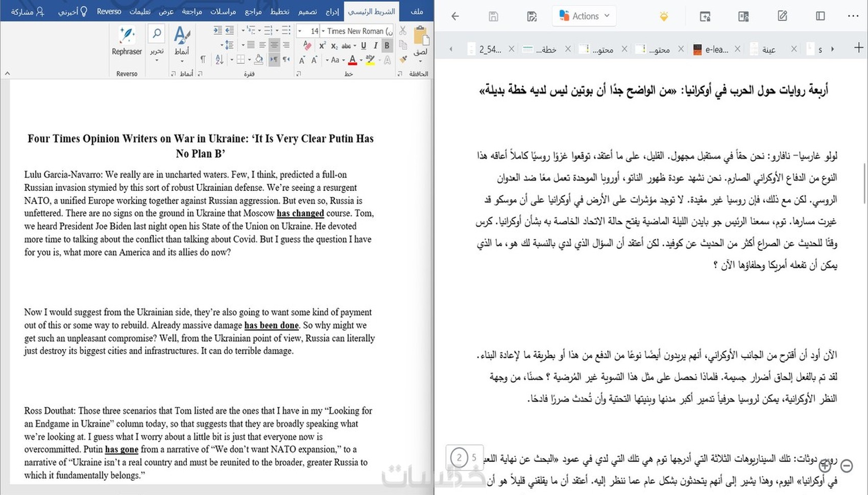Screen dimensions: 868x495
Task: Switch to the Layout tab (تخطيط)
Action: 279,11
